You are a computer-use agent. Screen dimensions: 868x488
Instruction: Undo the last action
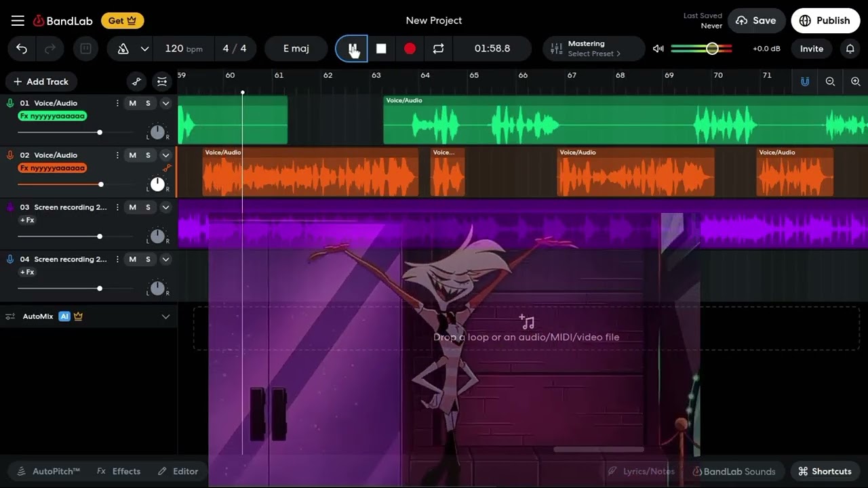click(x=22, y=49)
